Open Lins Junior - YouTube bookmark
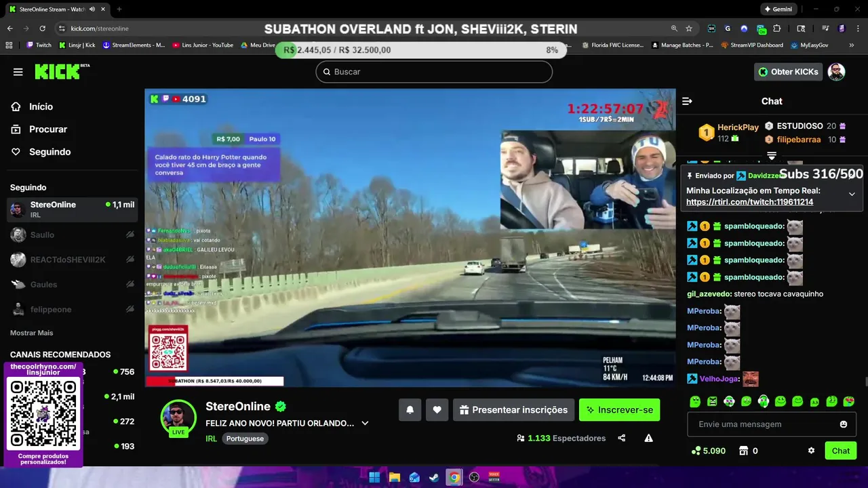 click(203, 45)
